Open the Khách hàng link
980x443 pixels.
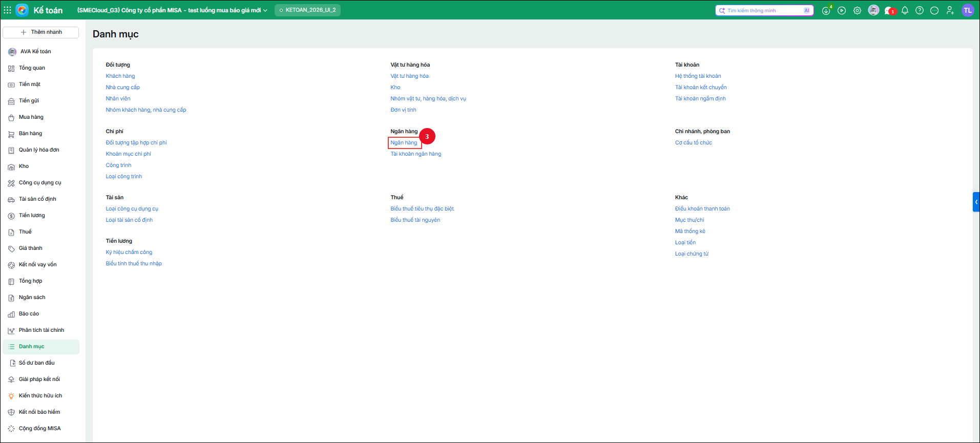tap(120, 76)
